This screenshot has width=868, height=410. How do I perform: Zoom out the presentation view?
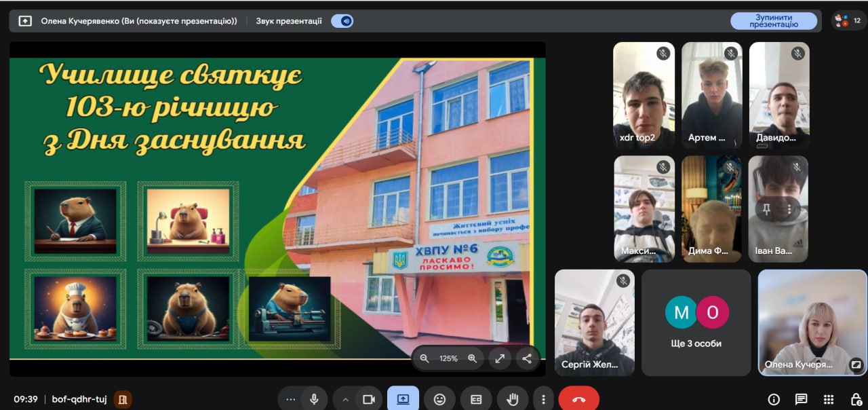425,358
